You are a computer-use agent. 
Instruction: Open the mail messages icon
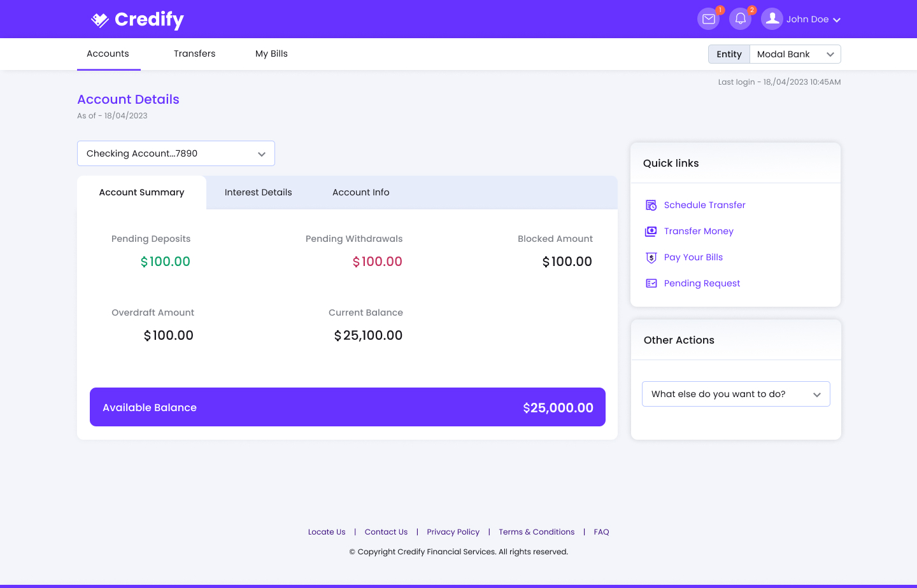pos(708,19)
